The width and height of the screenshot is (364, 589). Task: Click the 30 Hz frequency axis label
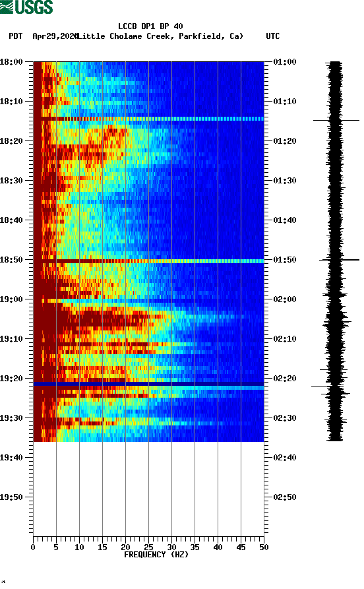coord(171,547)
